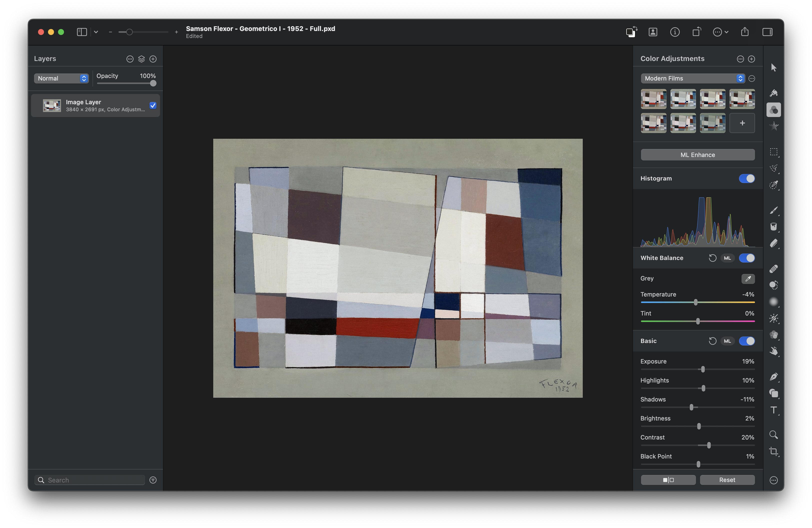Click ML button for Basic
Image resolution: width=812 pixels, height=528 pixels.
pyautogui.click(x=727, y=341)
